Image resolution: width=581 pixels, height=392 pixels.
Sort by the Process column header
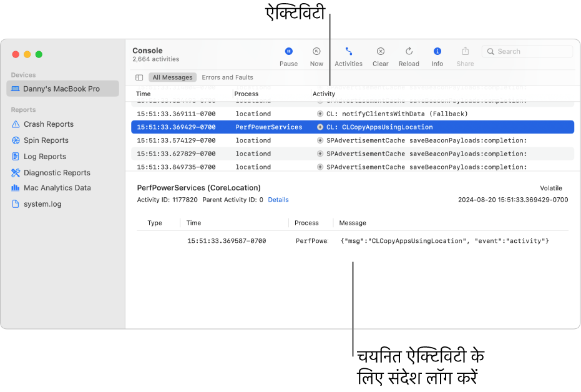pyautogui.click(x=246, y=94)
